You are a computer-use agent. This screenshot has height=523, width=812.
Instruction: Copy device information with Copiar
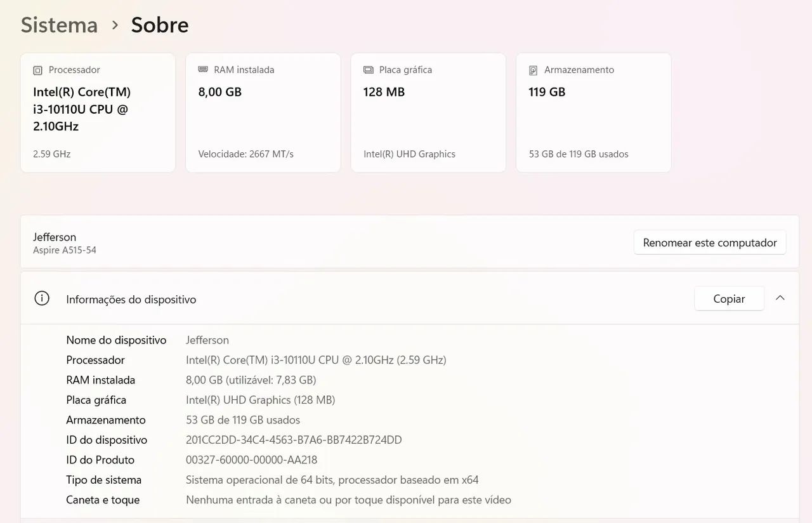point(729,298)
